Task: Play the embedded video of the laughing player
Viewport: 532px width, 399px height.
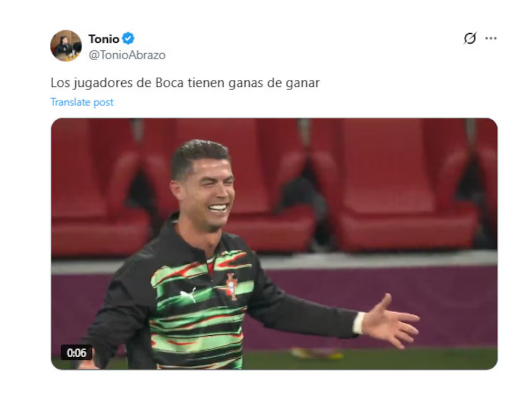Action: [274, 243]
